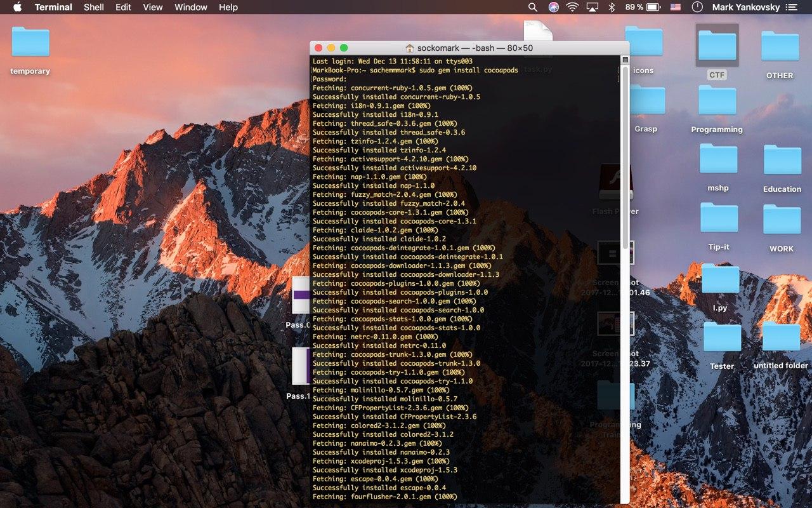Select the Grasp folder on desktop
This screenshot has height=508, width=812.
tap(647, 100)
